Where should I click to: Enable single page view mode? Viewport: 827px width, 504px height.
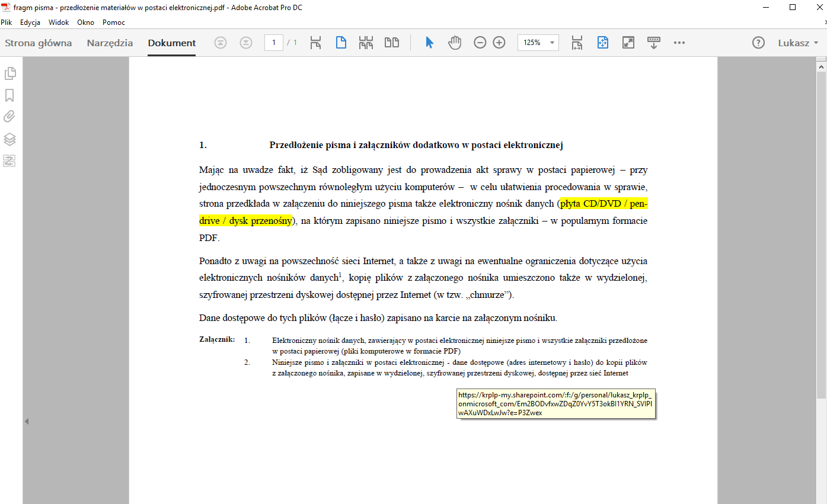pyautogui.click(x=341, y=43)
